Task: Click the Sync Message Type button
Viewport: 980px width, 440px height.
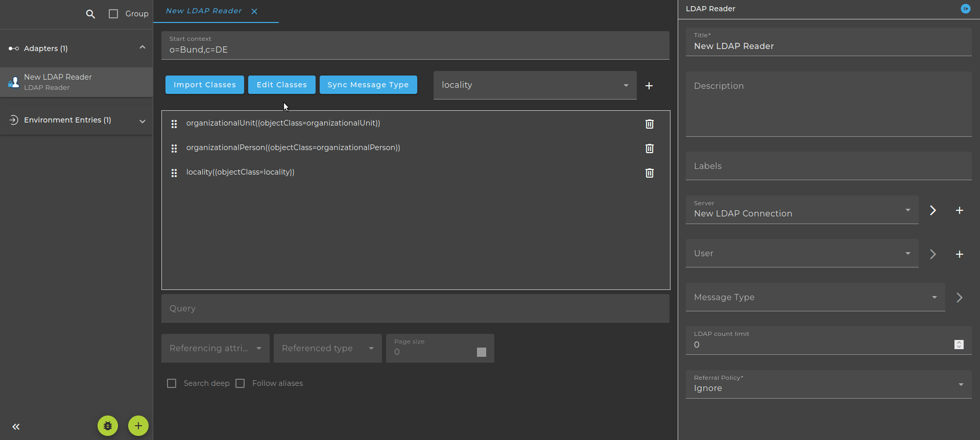Action: coord(368,85)
